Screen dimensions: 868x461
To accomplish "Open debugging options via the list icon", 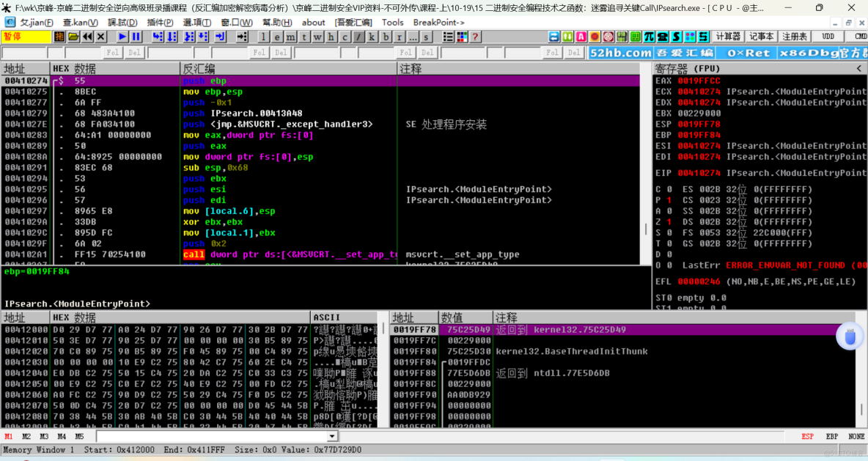I will pyautogui.click(x=449, y=37).
